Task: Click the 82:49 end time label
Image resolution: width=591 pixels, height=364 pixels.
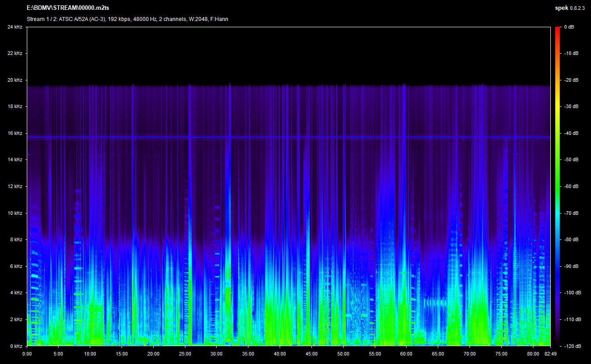Action: point(550,354)
